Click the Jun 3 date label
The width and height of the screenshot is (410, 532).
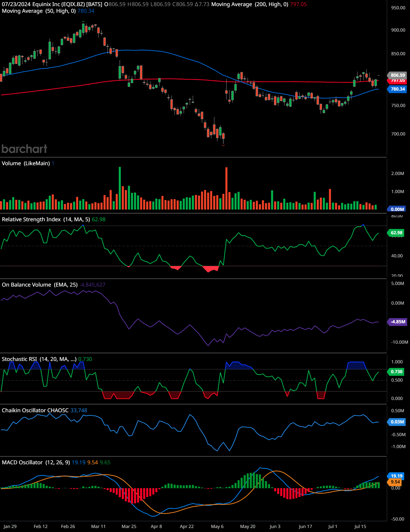pyautogui.click(x=275, y=526)
